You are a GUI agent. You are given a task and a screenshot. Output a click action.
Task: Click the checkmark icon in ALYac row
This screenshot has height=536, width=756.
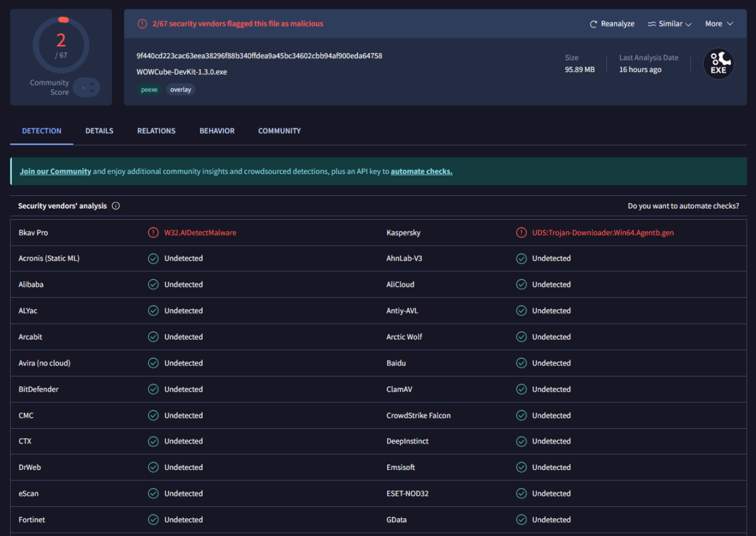[x=154, y=311]
